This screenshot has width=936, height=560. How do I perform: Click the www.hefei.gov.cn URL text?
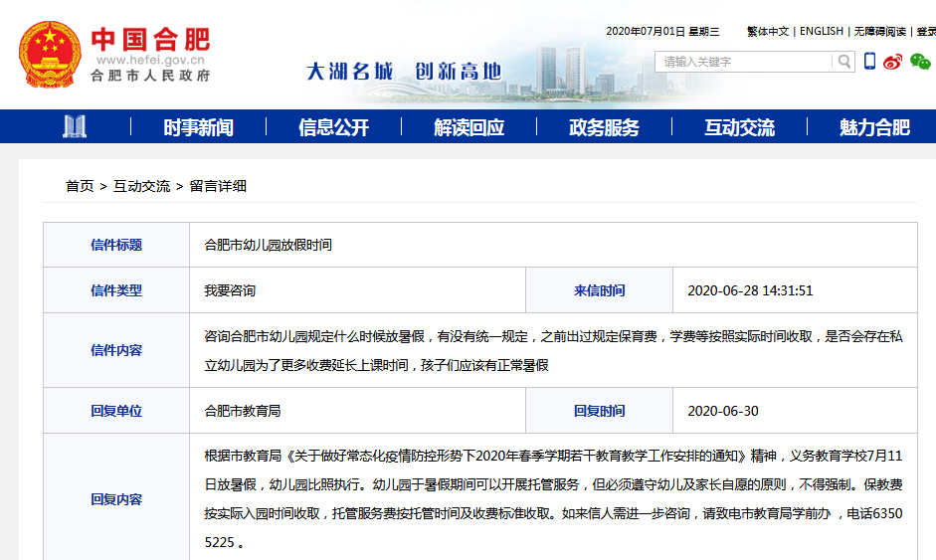point(150,61)
